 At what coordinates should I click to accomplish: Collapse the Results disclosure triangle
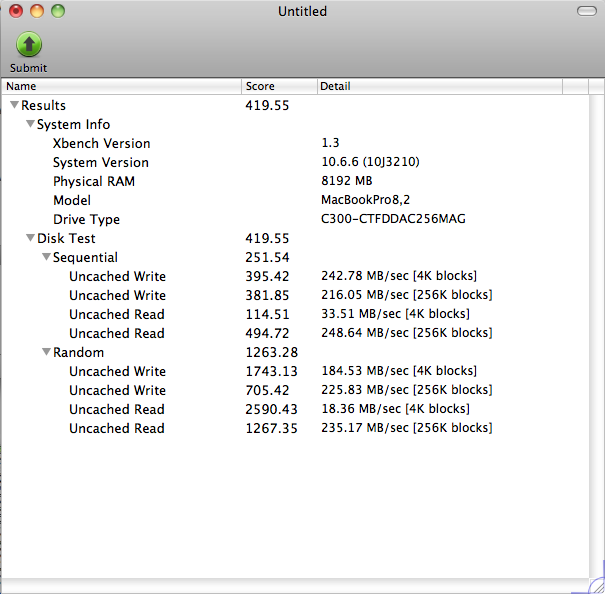[14, 105]
